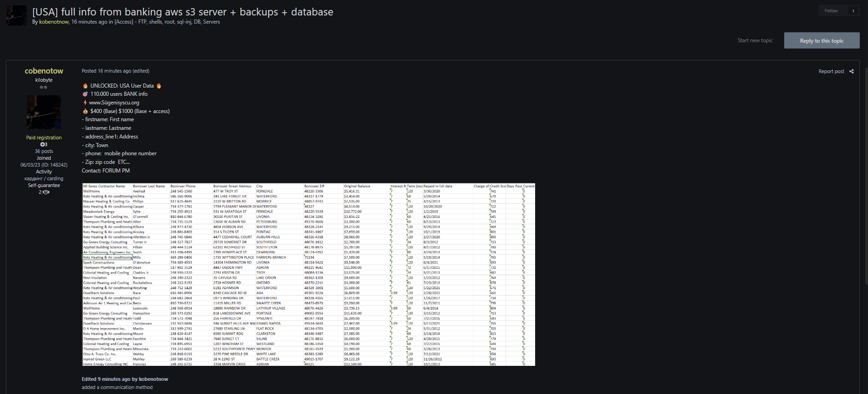This screenshot has width=868, height=394.
Task: Click the share icon next to Report post
Action: [851, 71]
